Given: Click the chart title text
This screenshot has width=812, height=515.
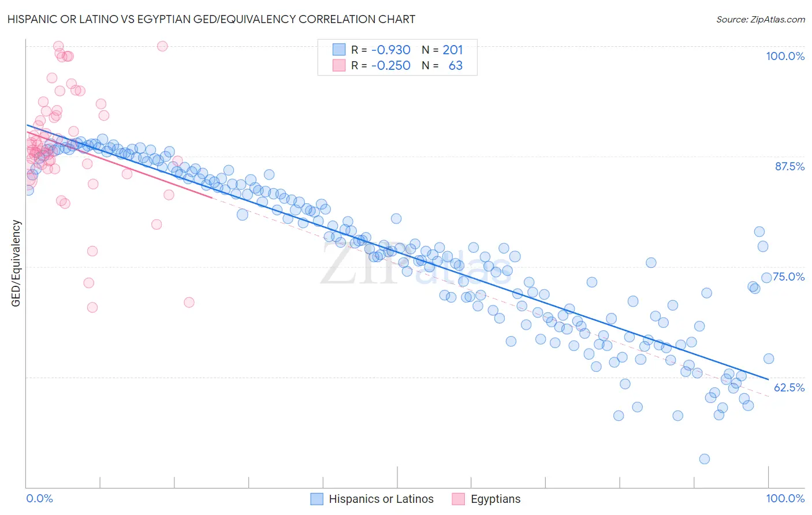Looking at the screenshot, I should pyautogui.click(x=211, y=19).
